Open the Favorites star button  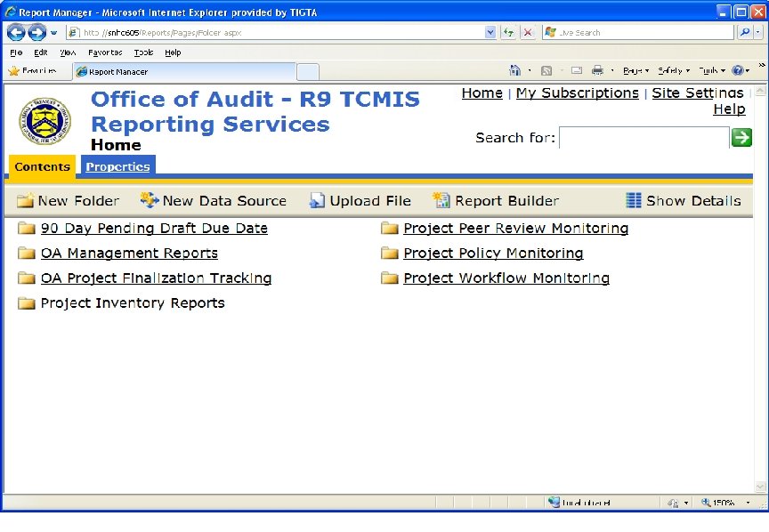pos(33,71)
